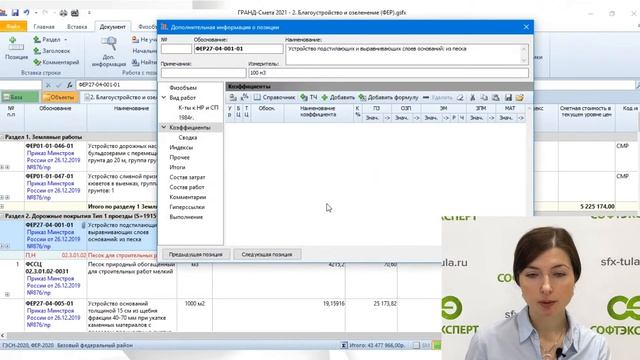
Task: Expand the Раздел dropdown arrow
Action: (65, 40)
